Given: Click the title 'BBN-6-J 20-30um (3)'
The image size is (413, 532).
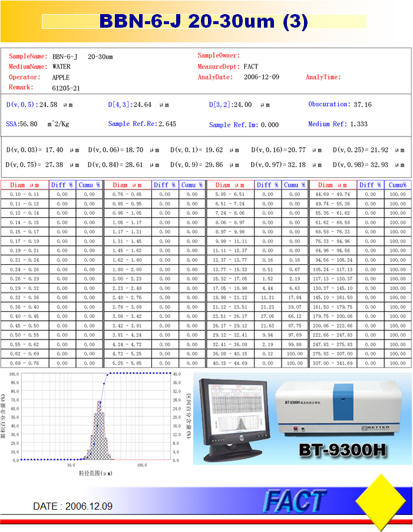Looking at the screenshot, I should click(204, 21).
